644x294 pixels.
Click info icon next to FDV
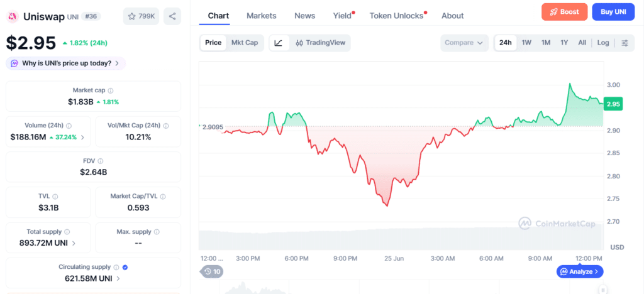tap(101, 161)
